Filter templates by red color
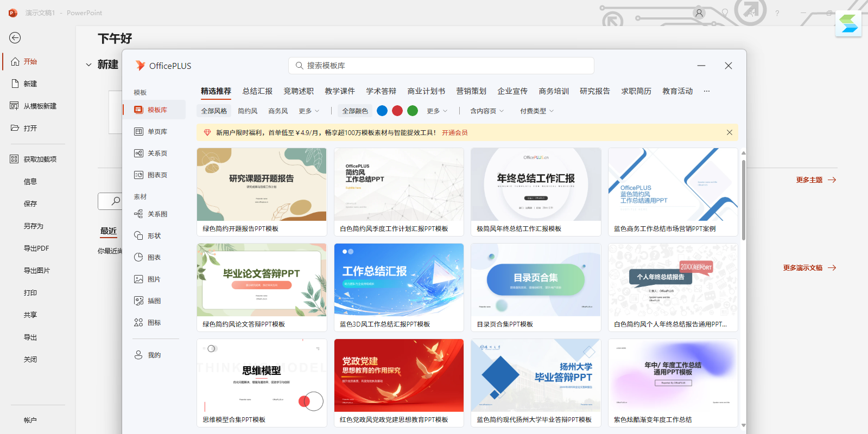Image resolution: width=868 pixels, height=434 pixels. click(x=397, y=111)
